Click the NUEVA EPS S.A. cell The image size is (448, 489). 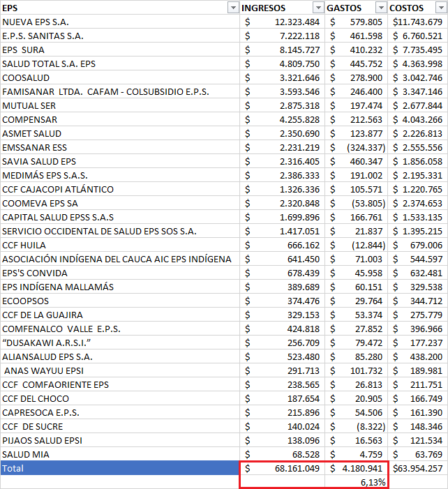pos(120,22)
